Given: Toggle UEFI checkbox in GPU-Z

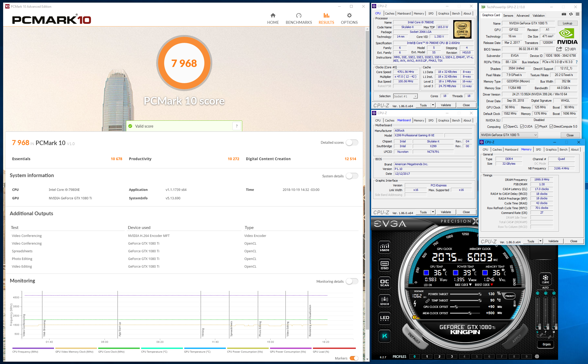Looking at the screenshot, I should 567,49.
